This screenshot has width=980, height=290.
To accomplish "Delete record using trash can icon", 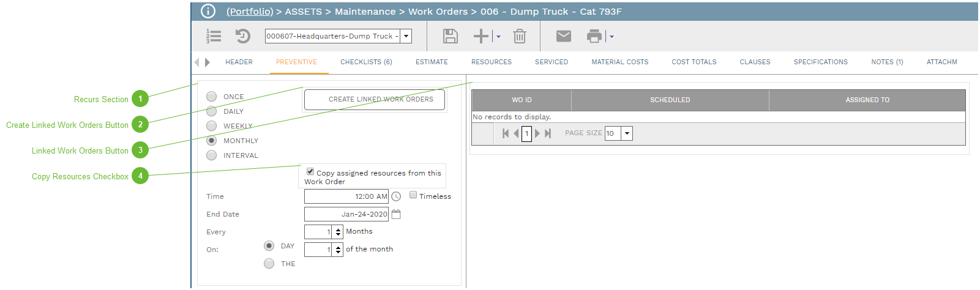I will tap(519, 36).
